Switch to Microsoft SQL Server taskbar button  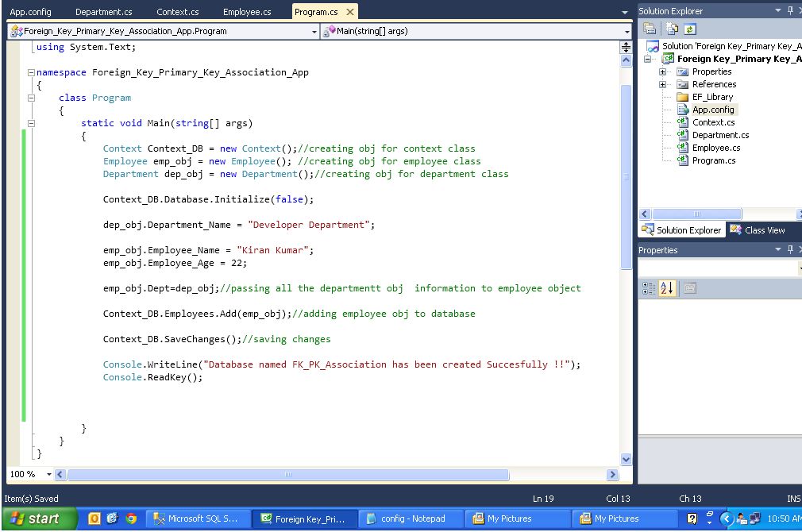click(x=199, y=519)
